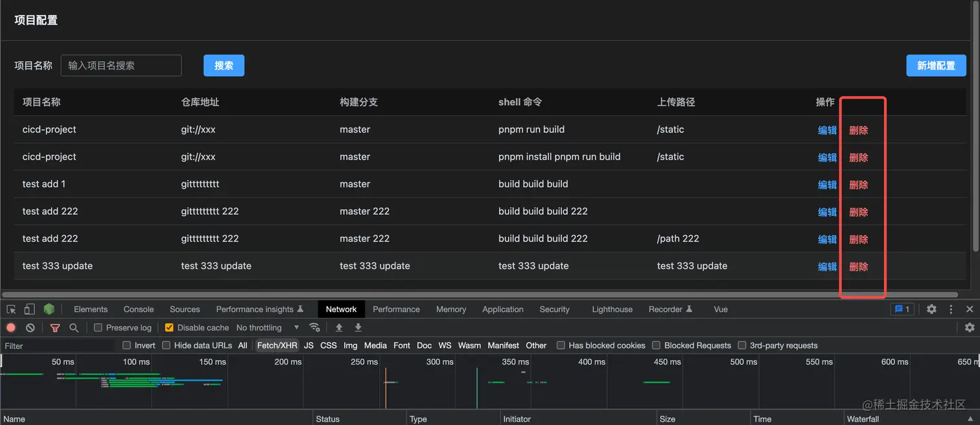Open the network conditions wifi icon
The height and width of the screenshot is (425, 980).
(x=314, y=328)
